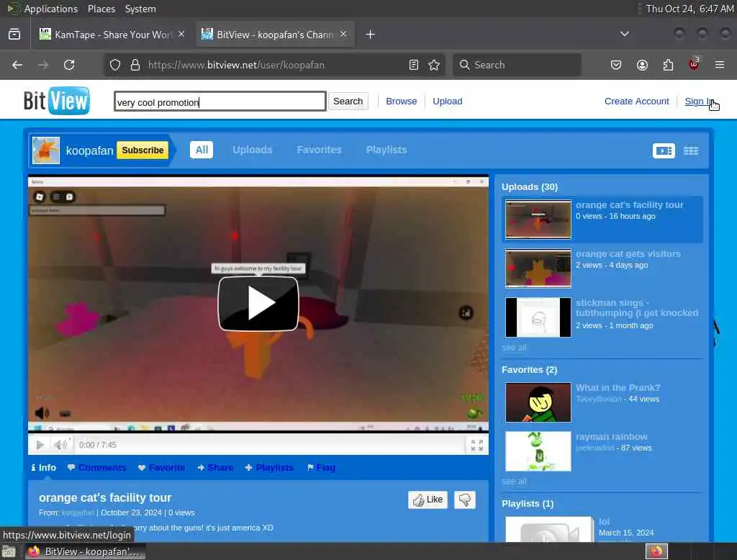Image resolution: width=737 pixels, height=560 pixels.
Task: Close the KamTape tab
Action: click(181, 35)
